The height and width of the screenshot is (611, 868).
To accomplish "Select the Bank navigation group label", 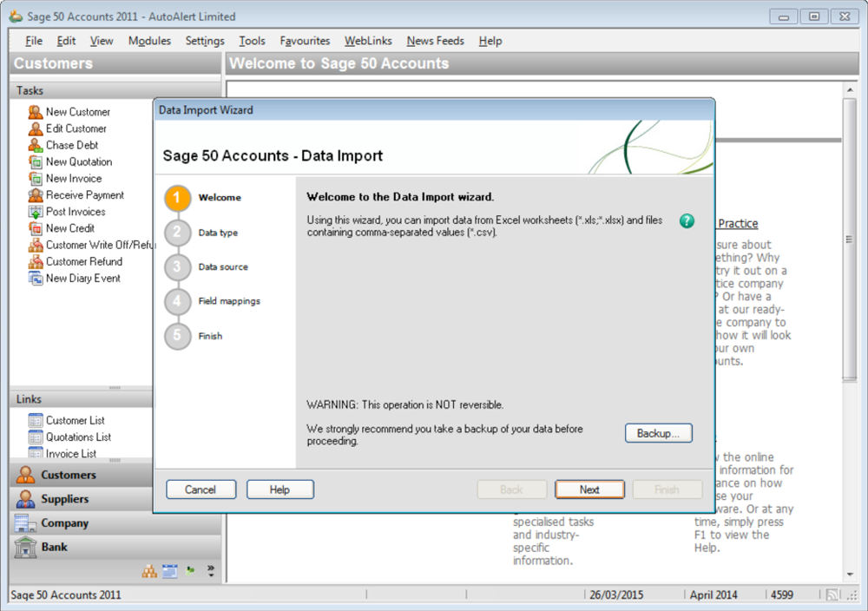I will [x=54, y=547].
